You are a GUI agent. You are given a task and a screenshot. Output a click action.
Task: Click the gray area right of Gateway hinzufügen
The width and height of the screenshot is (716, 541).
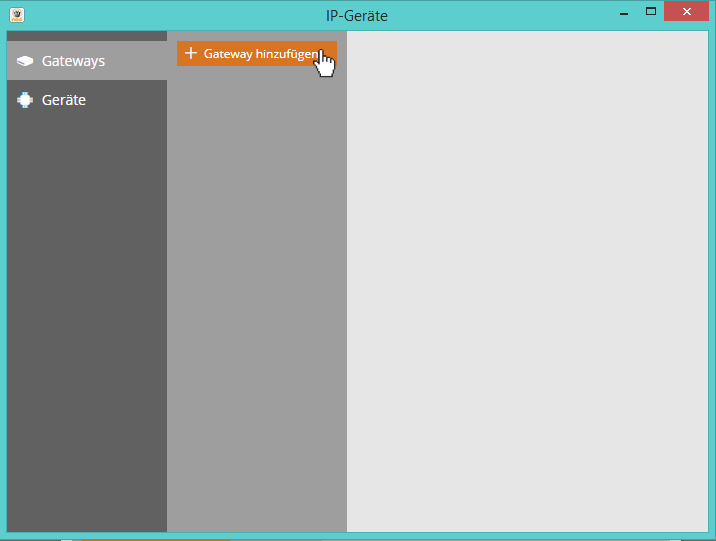point(341,53)
